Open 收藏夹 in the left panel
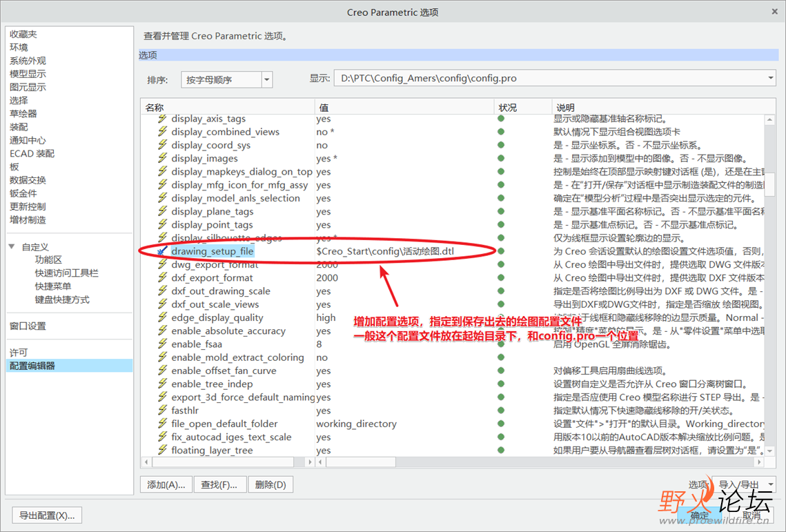 [x=23, y=34]
